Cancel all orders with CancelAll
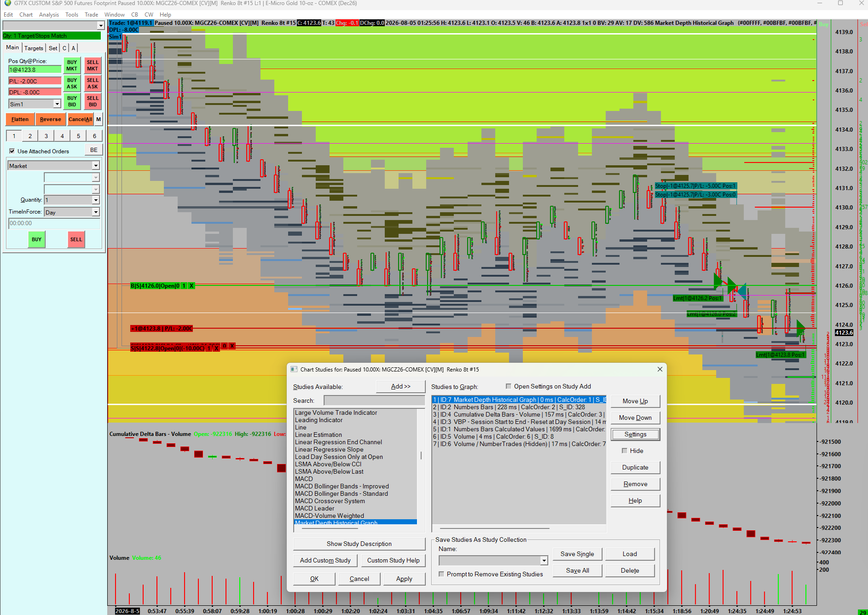The height and width of the screenshot is (615, 868). click(80, 119)
